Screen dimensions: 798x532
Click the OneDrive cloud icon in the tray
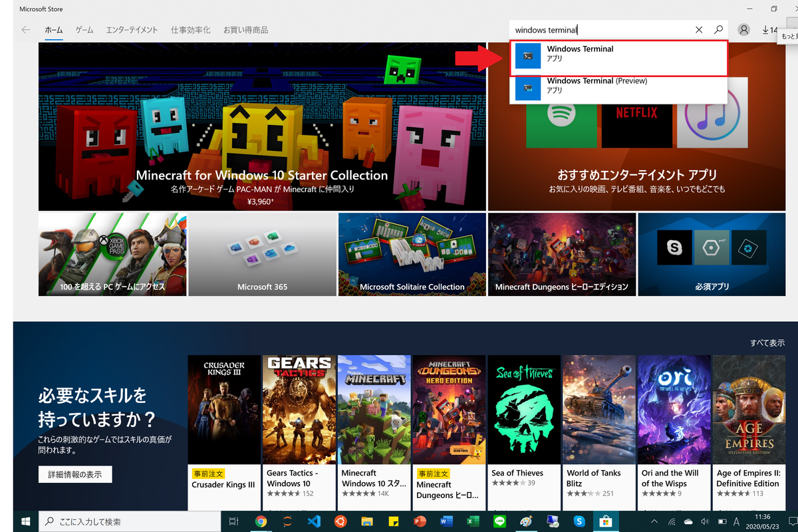pos(688,521)
